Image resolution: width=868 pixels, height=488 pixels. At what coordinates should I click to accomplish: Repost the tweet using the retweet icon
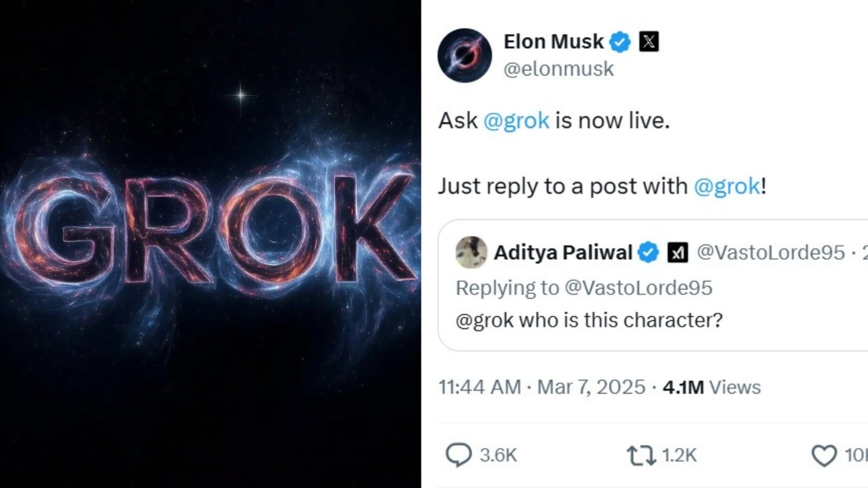(x=641, y=455)
